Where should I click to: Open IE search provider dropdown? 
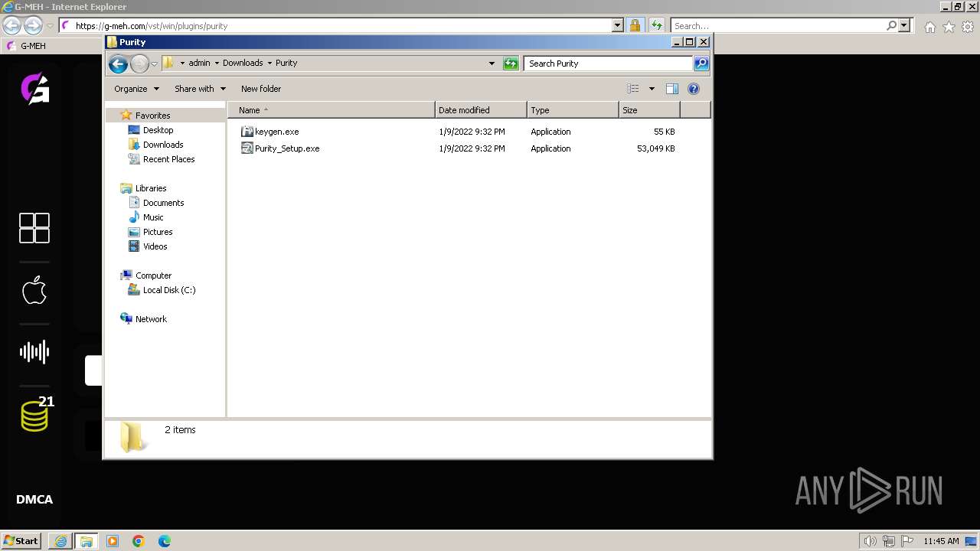point(904,25)
